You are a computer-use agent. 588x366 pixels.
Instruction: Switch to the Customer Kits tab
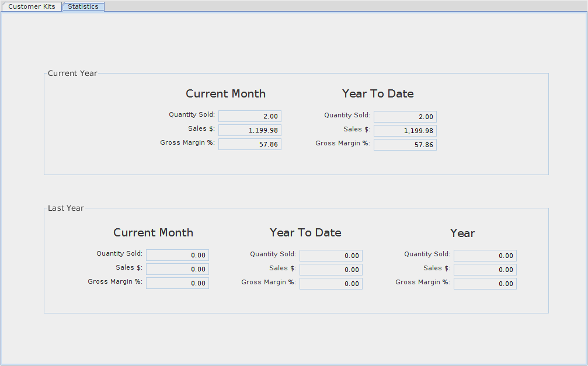pos(32,6)
